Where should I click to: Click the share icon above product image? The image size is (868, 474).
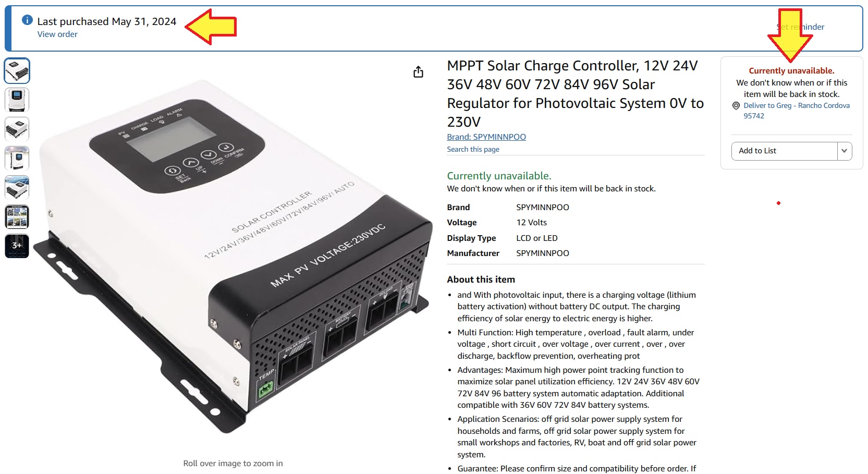point(418,72)
